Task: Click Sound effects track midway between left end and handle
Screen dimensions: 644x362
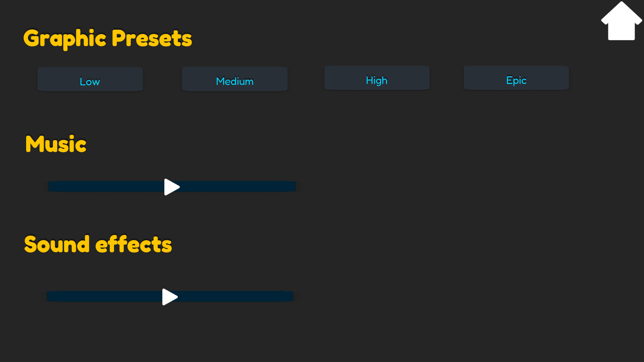Action: click(x=105, y=296)
